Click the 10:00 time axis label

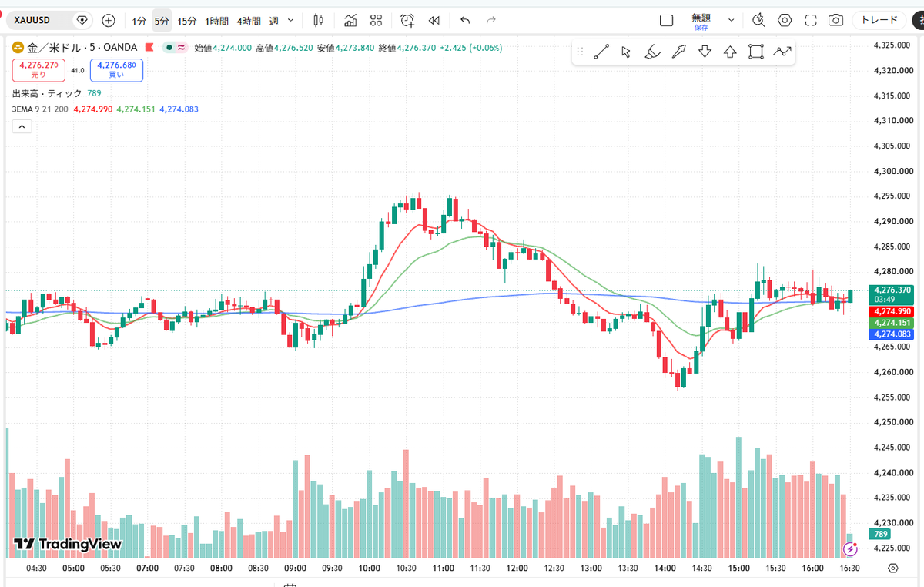coord(369,568)
